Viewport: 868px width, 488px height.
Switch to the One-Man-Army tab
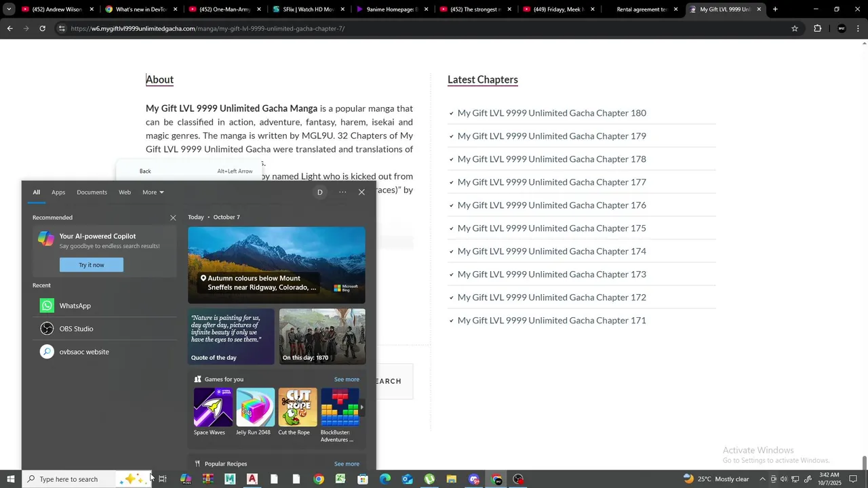pos(224,9)
